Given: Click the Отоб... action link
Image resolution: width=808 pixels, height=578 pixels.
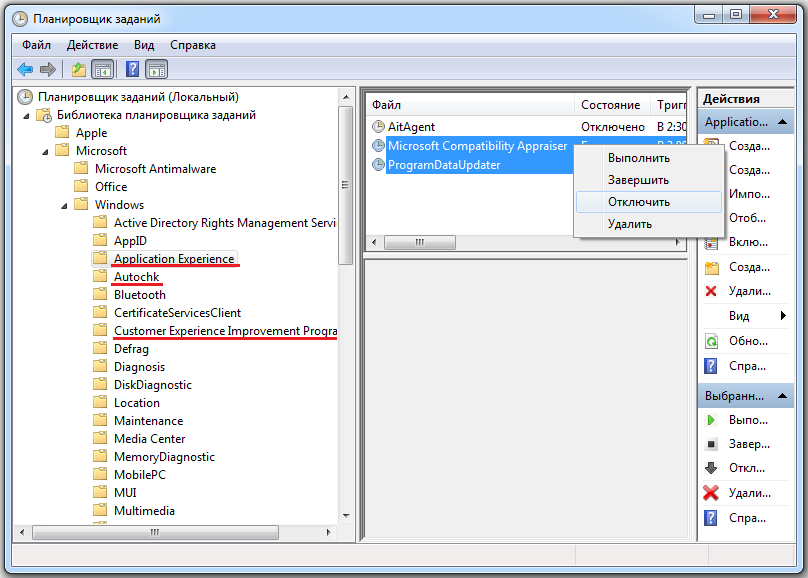Looking at the screenshot, I should pyautogui.click(x=747, y=218).
